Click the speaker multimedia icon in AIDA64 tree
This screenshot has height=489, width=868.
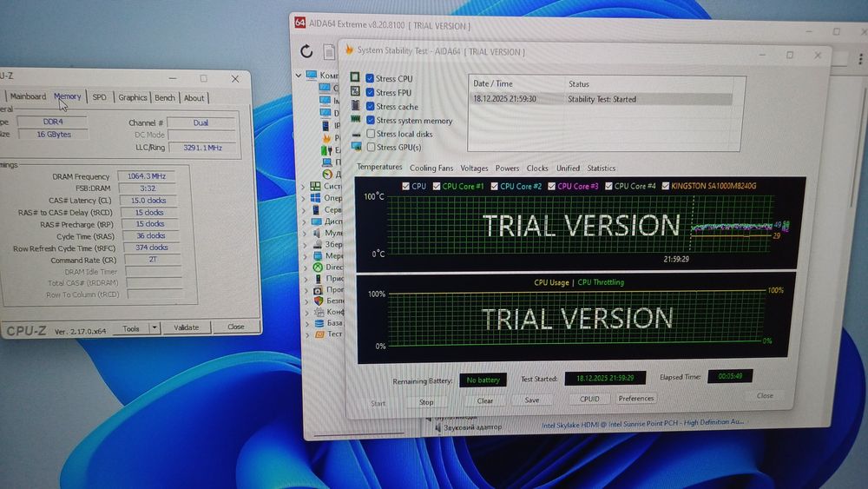316,233
